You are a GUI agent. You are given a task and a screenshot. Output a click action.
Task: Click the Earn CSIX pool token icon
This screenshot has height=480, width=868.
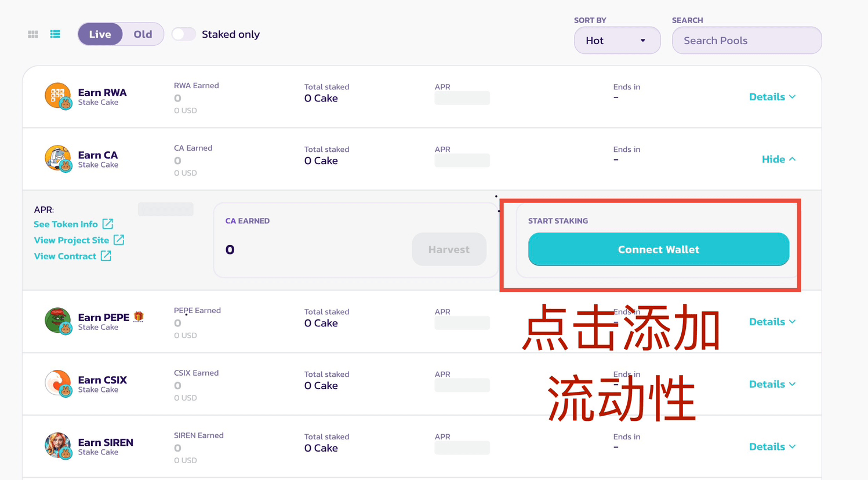pyautogui.click(x=57, y=383)
